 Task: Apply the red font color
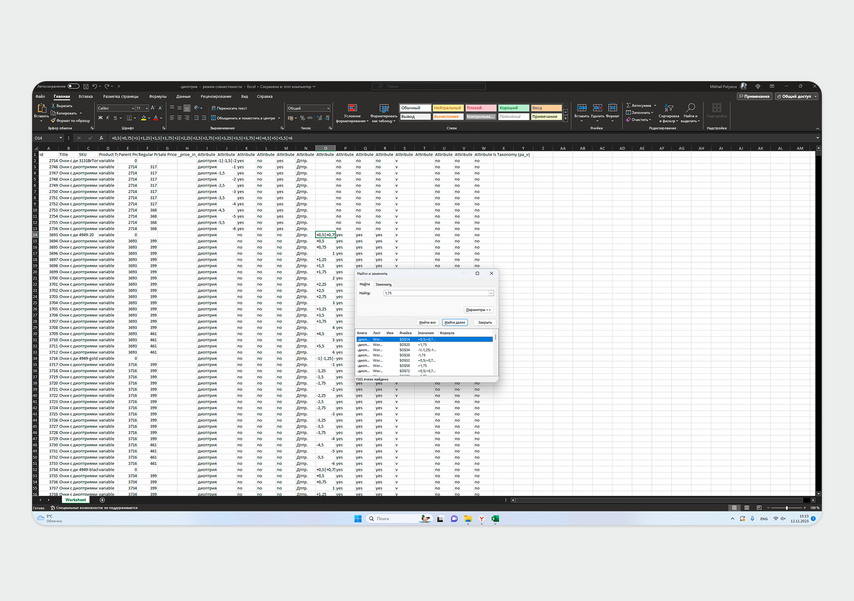[156, 118]
